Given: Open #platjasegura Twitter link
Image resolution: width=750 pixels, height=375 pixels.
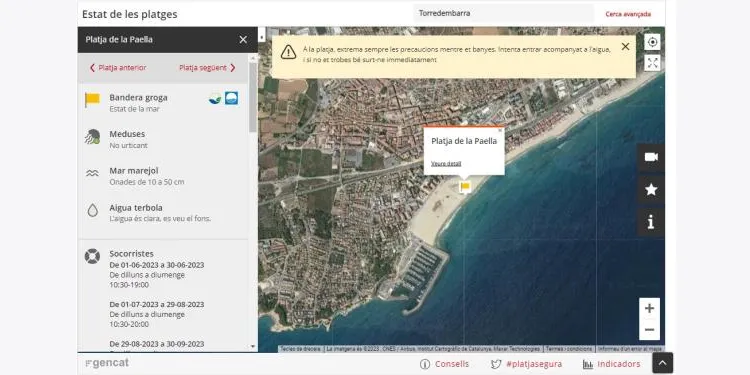Looking at the screenshot, I should [x=534, y=364].
